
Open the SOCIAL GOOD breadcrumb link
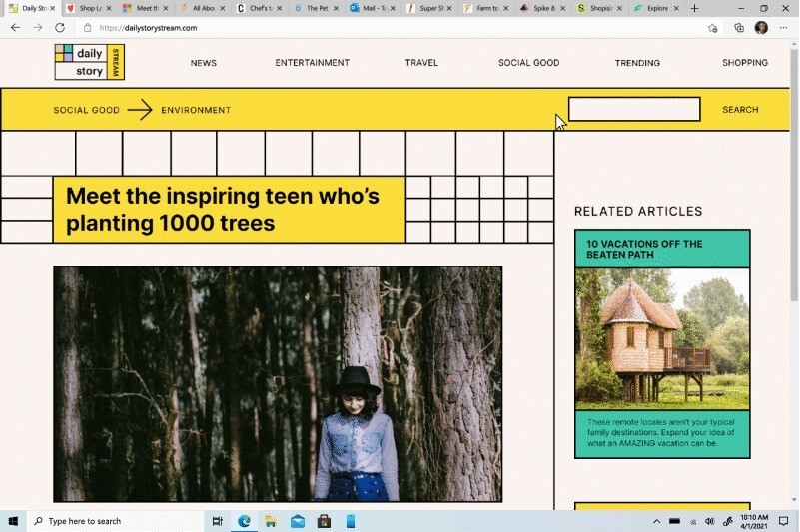coord(86,110)
